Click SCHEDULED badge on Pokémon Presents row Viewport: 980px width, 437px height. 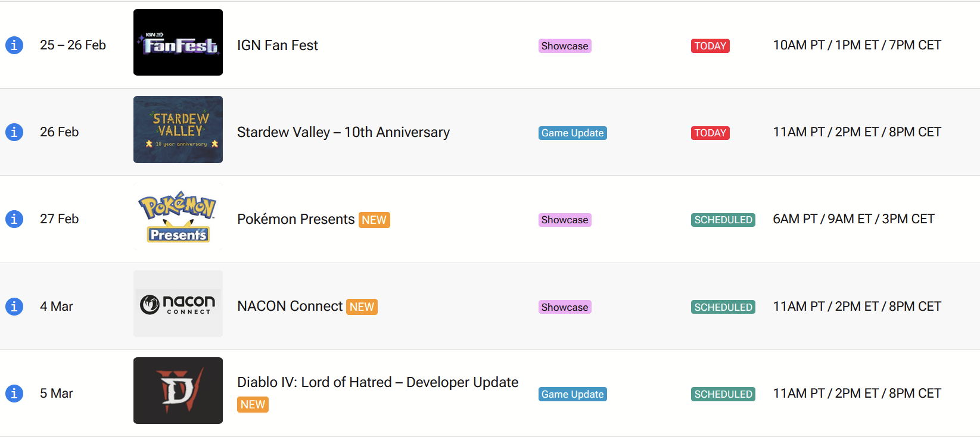point(723,220)
